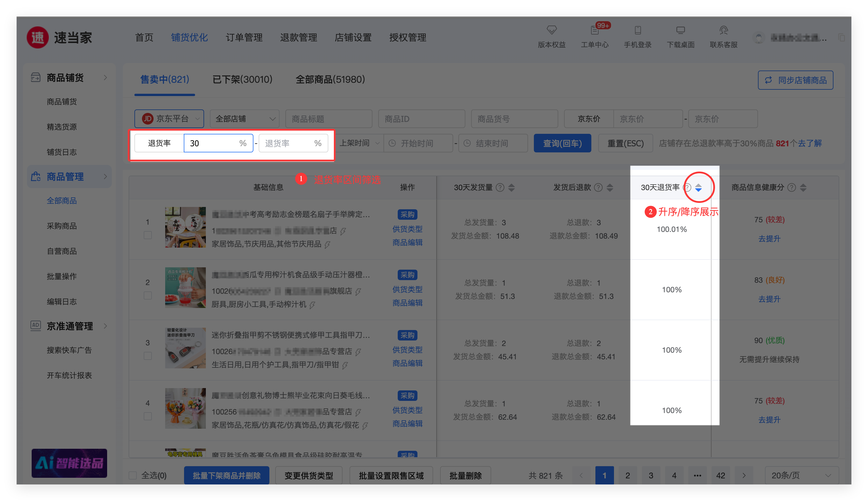This screenshot has height=501, width=868.
Task: Sort by 30天退货率 arrows
Action: tap(698, 188)
